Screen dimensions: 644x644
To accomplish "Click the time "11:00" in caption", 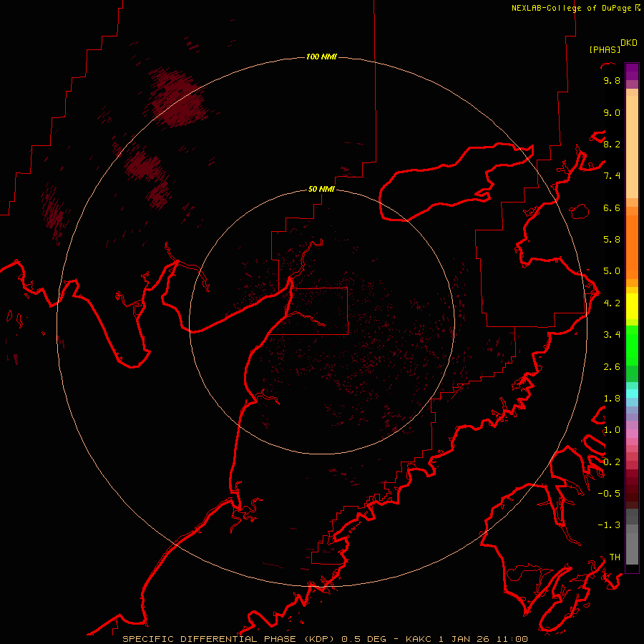I will coord(512,639).
